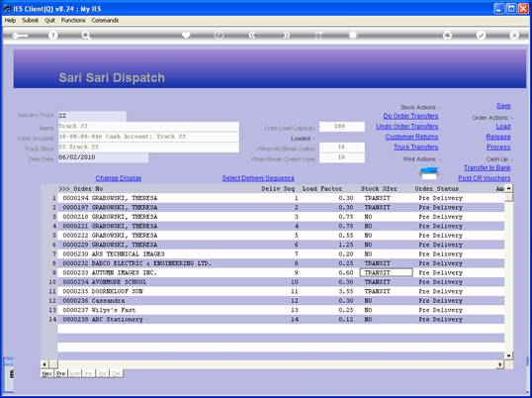The height and width of the screenshot is (398, 532).
Task: Click the key icon in the toolbar
Action: (20, 36)
